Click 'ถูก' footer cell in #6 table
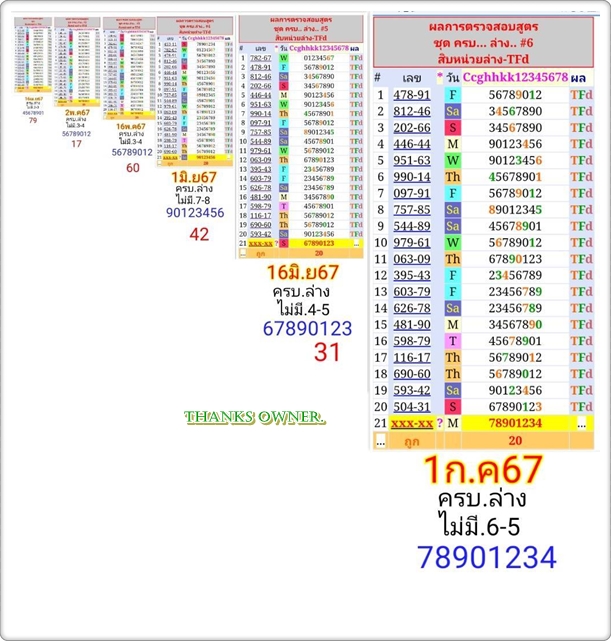The image size is (611, 641). point(412,441)
